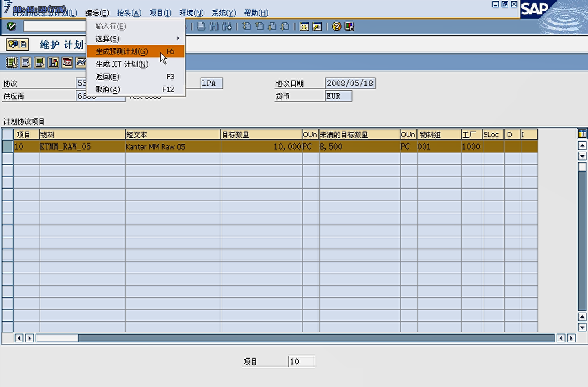Open the 环境(N) menu
This screenshot has width=588, height=387.
click(190, 13)
